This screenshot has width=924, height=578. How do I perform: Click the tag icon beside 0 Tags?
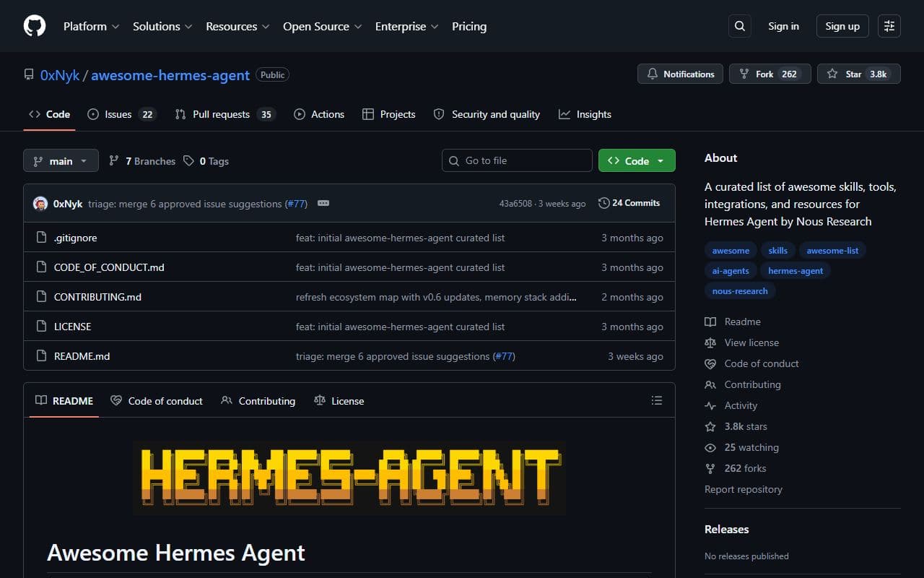coord(188,161)
